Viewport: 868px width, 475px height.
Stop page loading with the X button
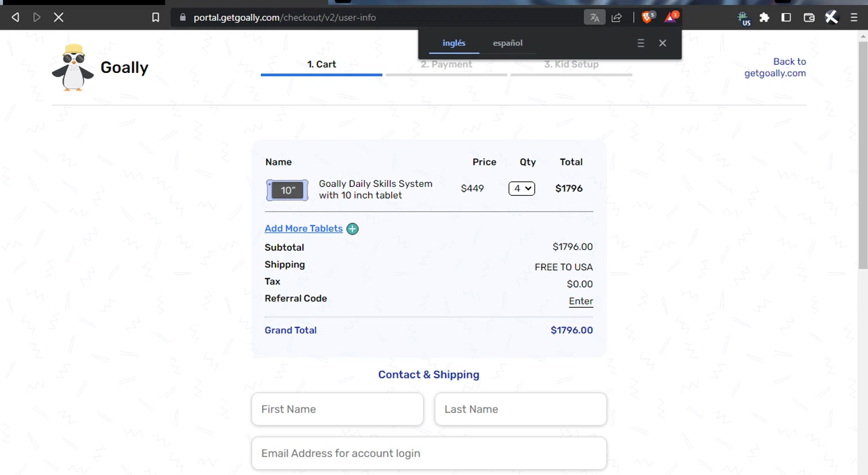point(58,17)
